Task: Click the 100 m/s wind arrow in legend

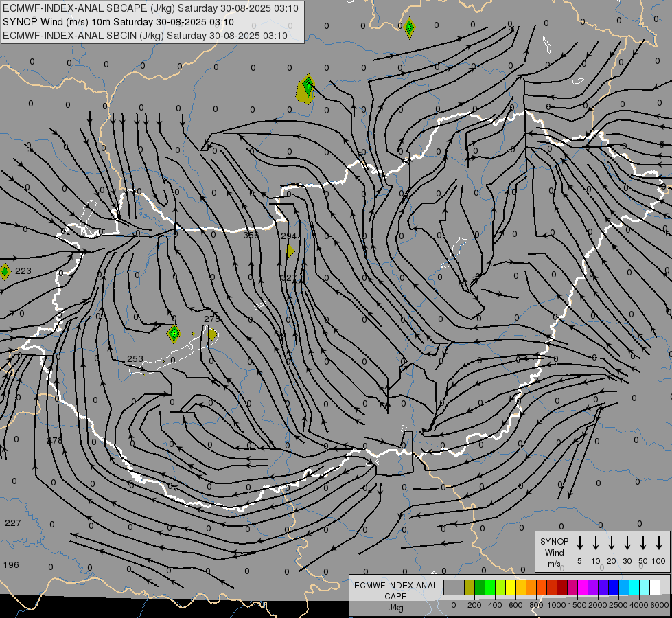Action: click(659, 543)
